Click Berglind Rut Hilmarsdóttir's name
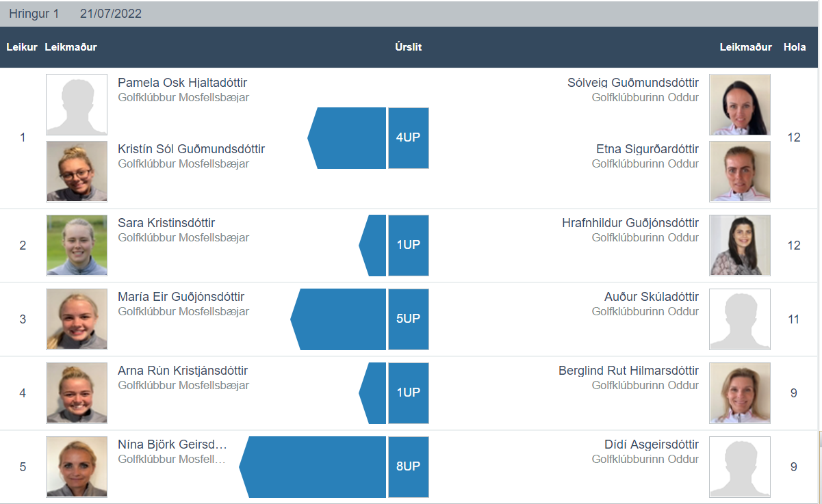 click(x=628, y=371)
